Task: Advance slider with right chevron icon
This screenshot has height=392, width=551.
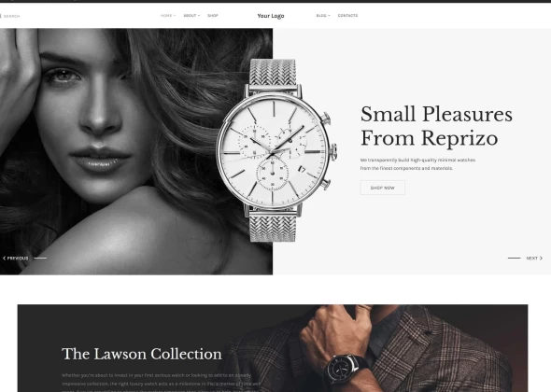Action: tap(541, 259)
